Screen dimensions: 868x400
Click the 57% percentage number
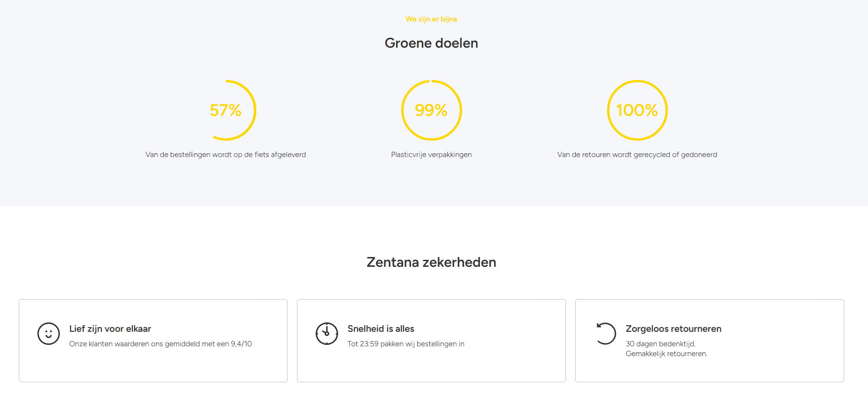[x=225, y=110]
